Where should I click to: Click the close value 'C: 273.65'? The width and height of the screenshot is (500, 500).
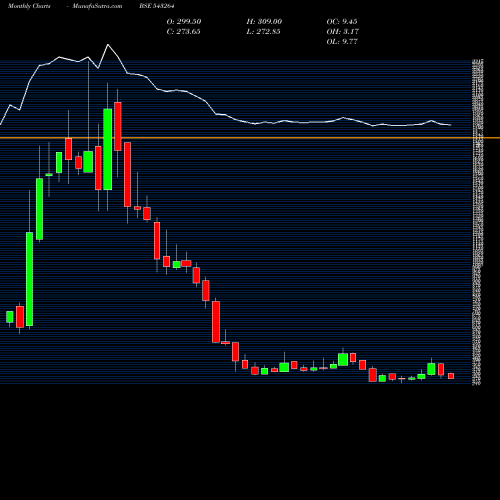(x=183, y=32)
